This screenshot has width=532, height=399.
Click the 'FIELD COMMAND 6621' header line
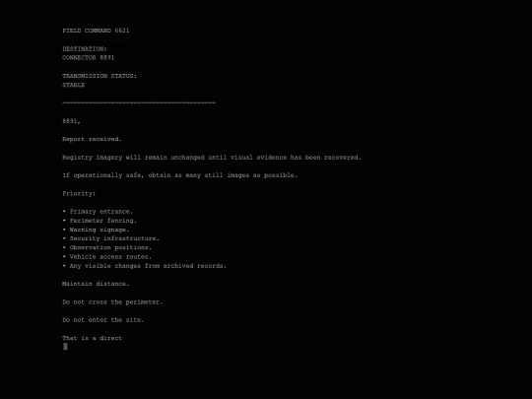[96, 31]
